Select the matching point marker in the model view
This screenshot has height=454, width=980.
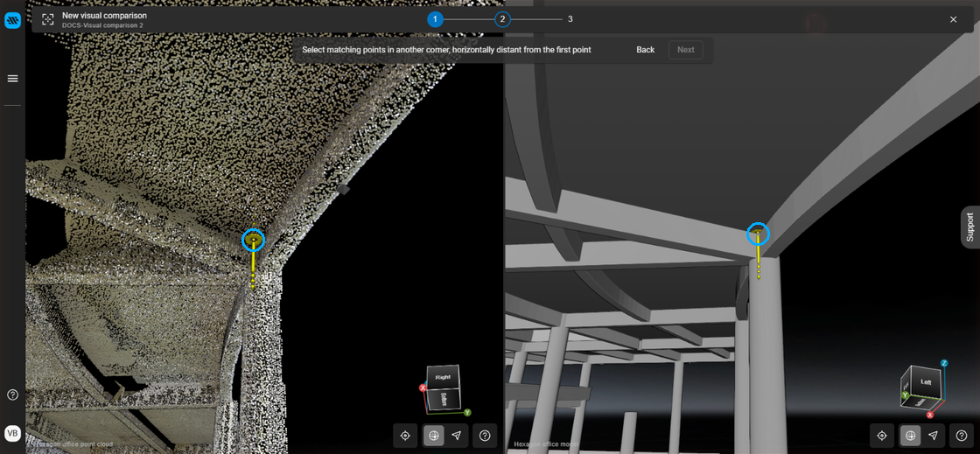(x=758, y=234)
